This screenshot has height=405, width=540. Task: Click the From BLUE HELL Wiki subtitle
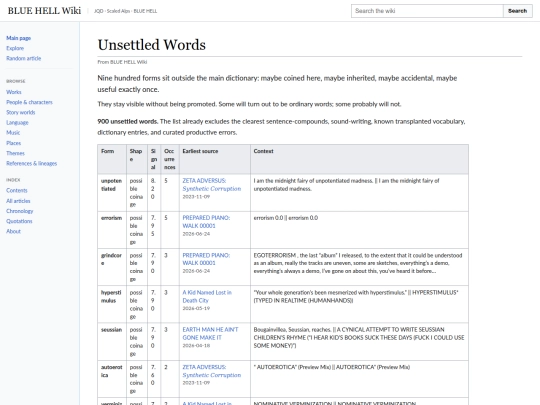pyautogui.click(x=122, y=62)
